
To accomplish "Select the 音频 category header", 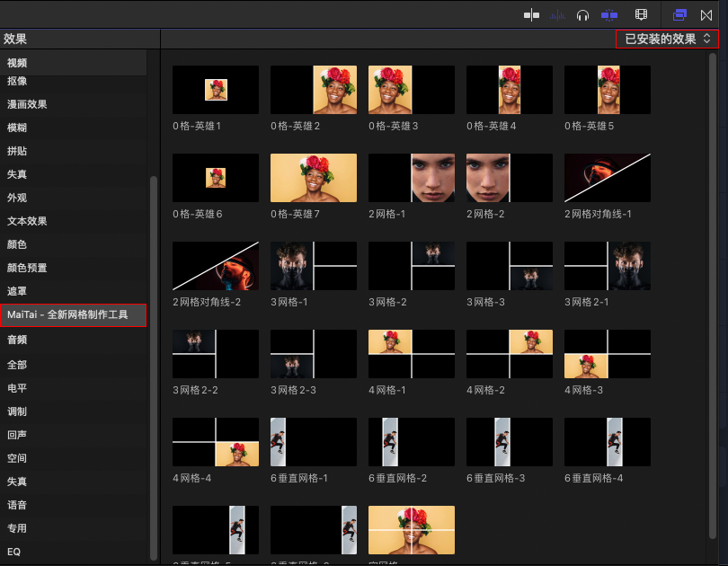I will point(74,340).
